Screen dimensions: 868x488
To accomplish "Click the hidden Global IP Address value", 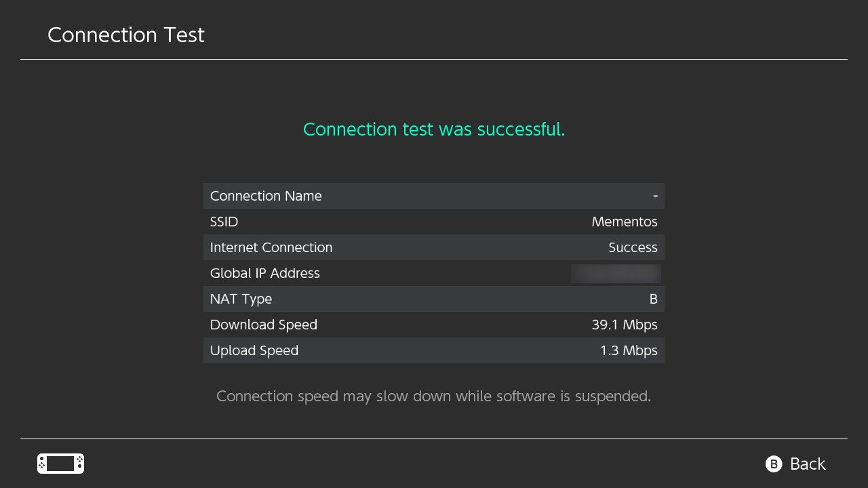I will point(616,273).
